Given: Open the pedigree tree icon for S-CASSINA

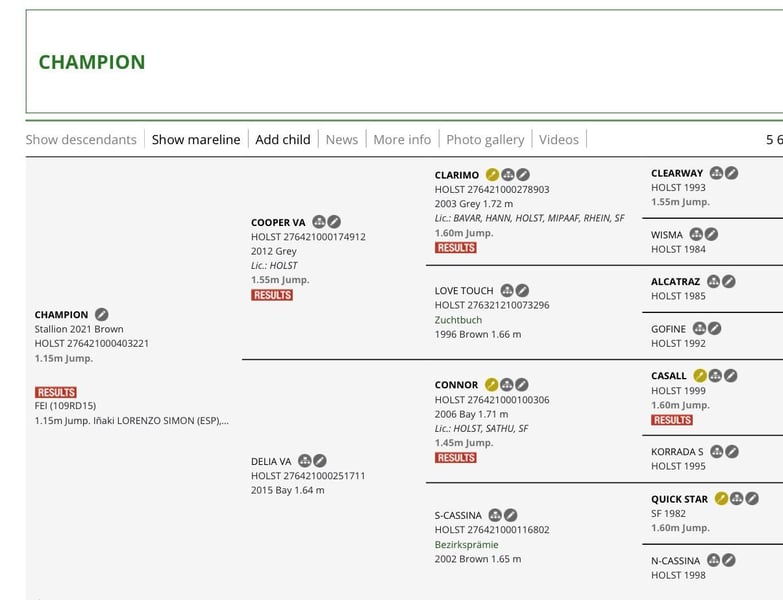Looking at the screenshot, I should tap(495, 515).
